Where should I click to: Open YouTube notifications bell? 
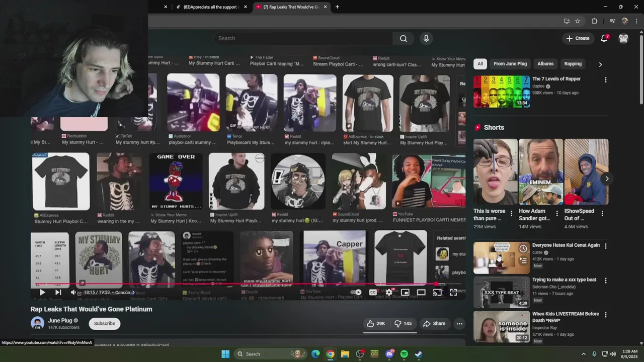(x=605, y=38)
